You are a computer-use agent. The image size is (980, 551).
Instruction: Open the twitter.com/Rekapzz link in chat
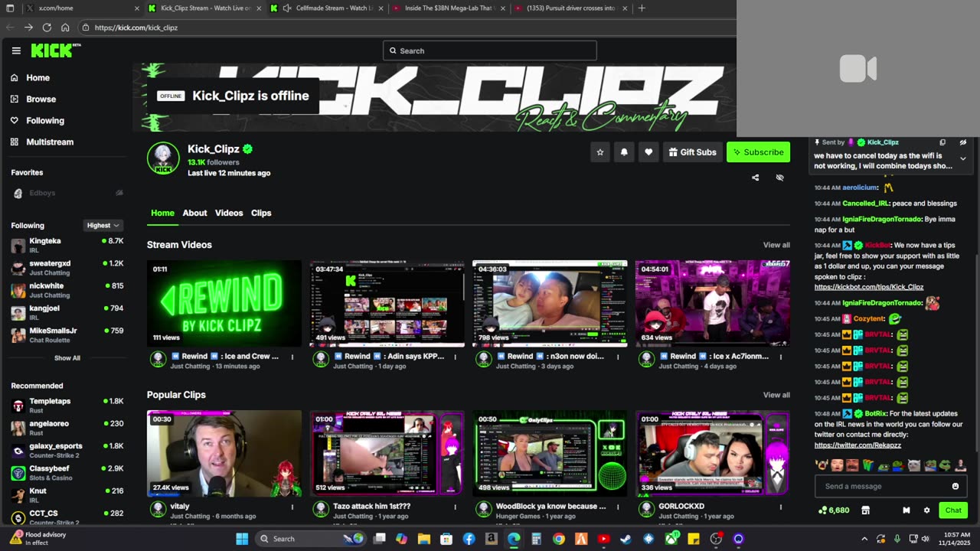pos(857,445)
